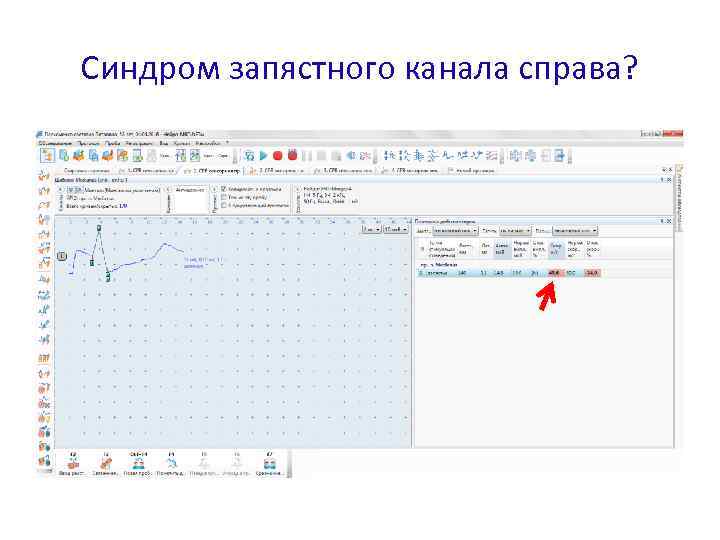Tick the middle unchecked checkbox in settings panel
720x540 pixels.
[x=224, y=197]
